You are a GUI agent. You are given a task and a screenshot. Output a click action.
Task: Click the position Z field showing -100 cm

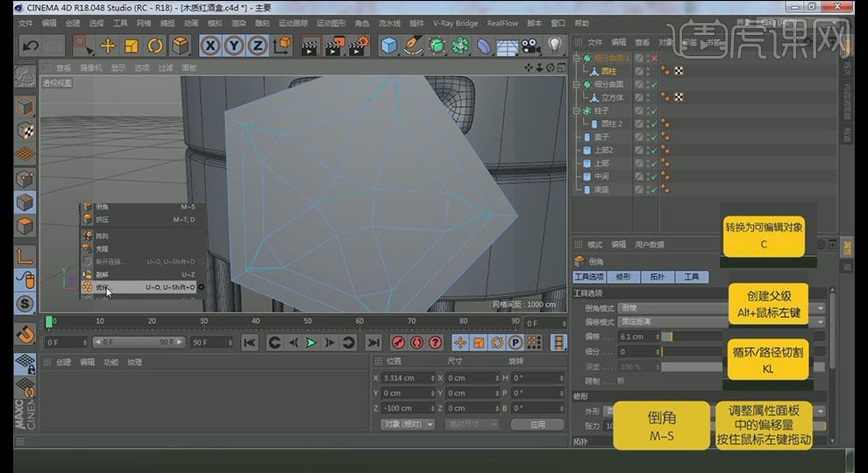409,408
